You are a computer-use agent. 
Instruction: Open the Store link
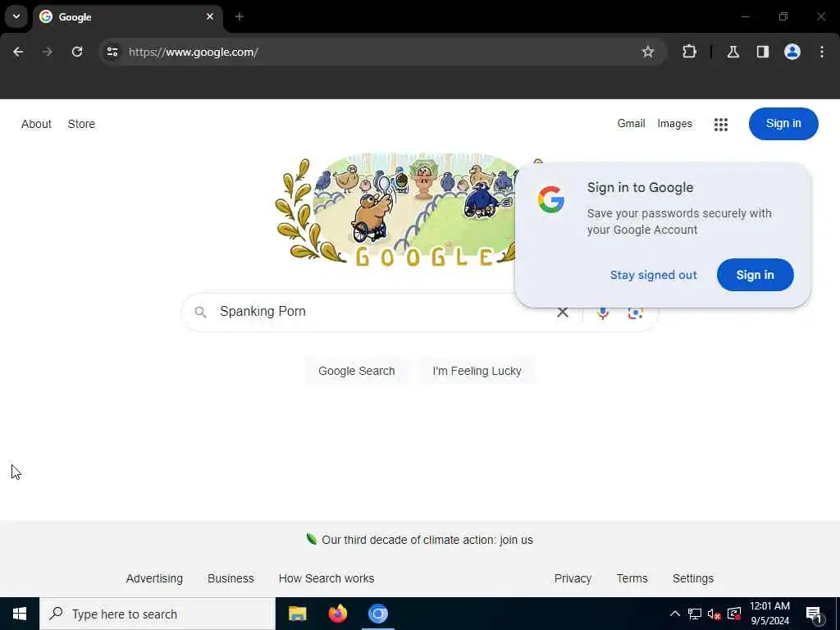tap(81, 124)
